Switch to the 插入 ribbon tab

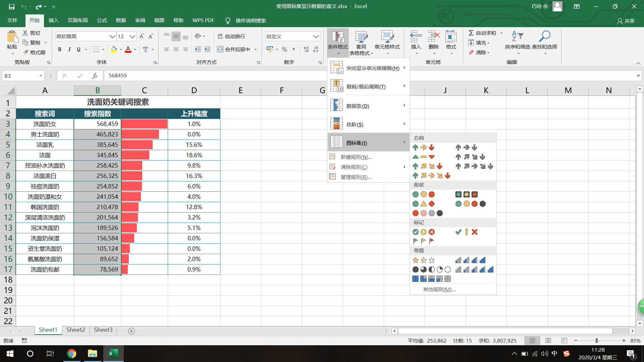click(x=53, y=20)
